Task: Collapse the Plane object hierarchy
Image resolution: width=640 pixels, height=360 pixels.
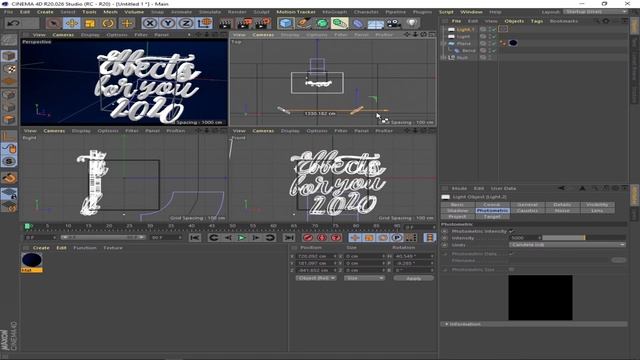Action: 444,43
